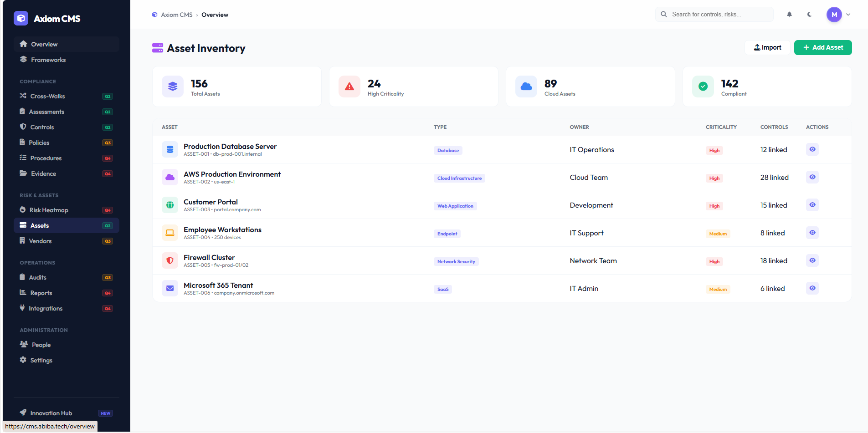The height and width of the screenshot is (433, 868).
Task: Toggle dark mode with the moon icon
Action: pos(809,14)
